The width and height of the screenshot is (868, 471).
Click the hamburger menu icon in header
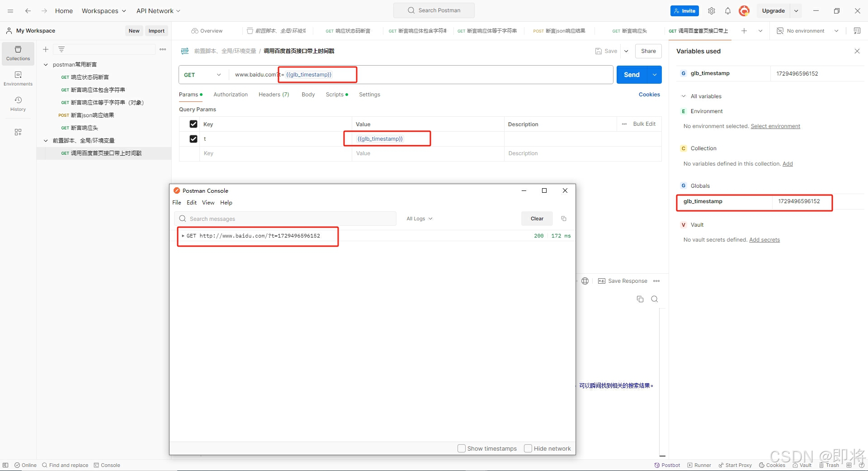(10, 11)
